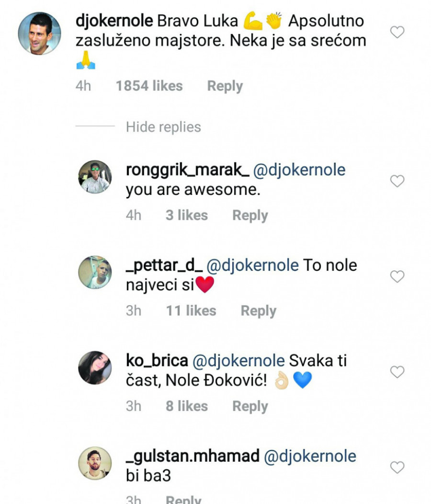Tap _pettar_d_'s profile photo

tap(95, 272)
